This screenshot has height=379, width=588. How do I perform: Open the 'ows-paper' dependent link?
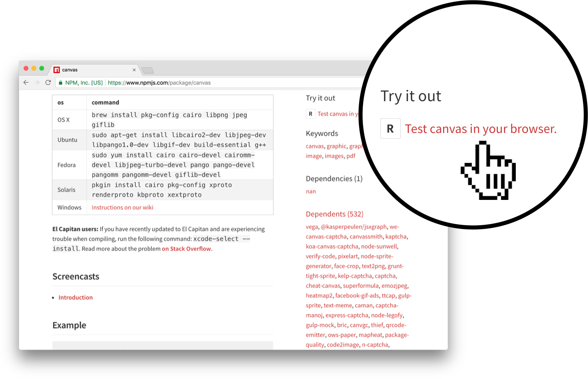pyautogui.click(x=342, y=335)
